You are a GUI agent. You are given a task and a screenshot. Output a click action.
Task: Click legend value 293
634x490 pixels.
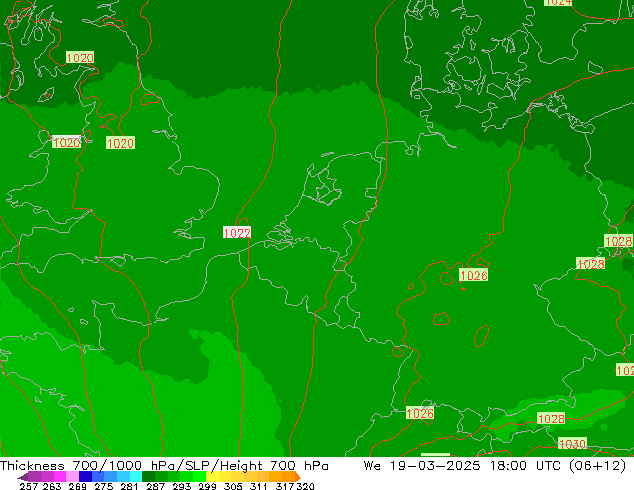(182, 486)
